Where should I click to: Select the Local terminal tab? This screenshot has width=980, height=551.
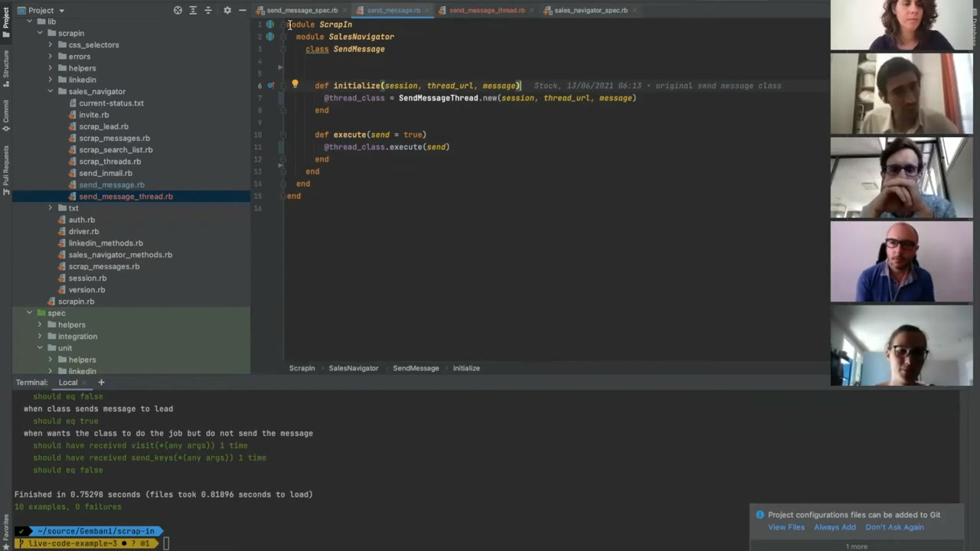tap(67, 383)
